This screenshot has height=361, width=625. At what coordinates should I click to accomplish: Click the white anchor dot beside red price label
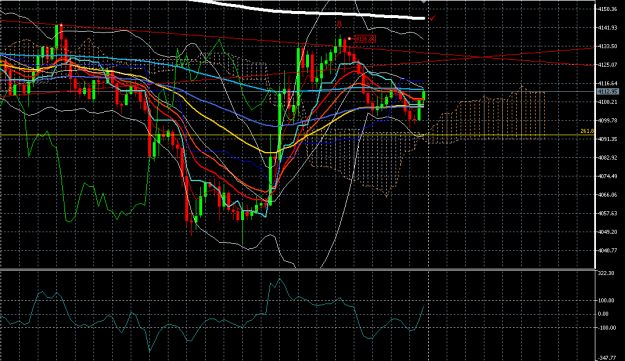tap(350, 39)
